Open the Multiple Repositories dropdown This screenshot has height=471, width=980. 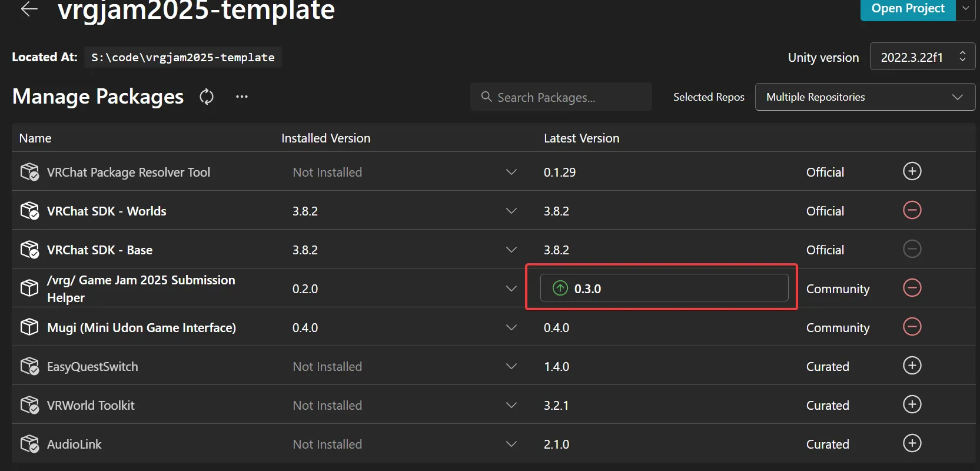pos(865,97)
